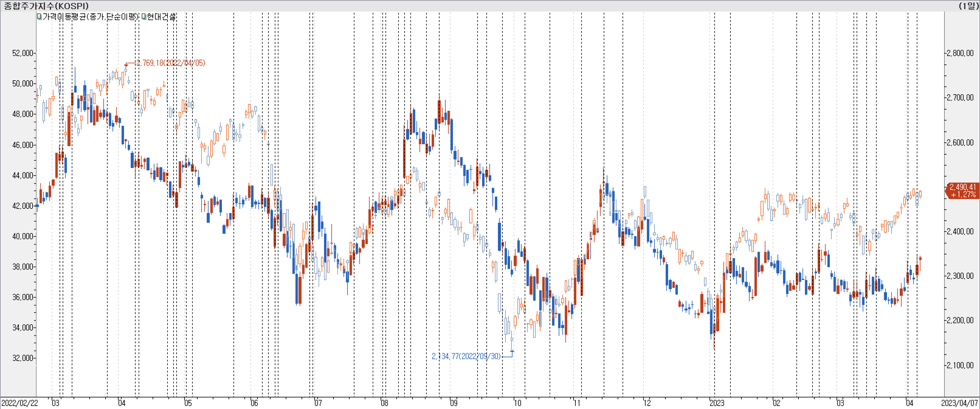Screen dimensions: 980x409
Task: Click the 종합주가지수(KOSPI) chart title
Action: (x=46, y=6)
